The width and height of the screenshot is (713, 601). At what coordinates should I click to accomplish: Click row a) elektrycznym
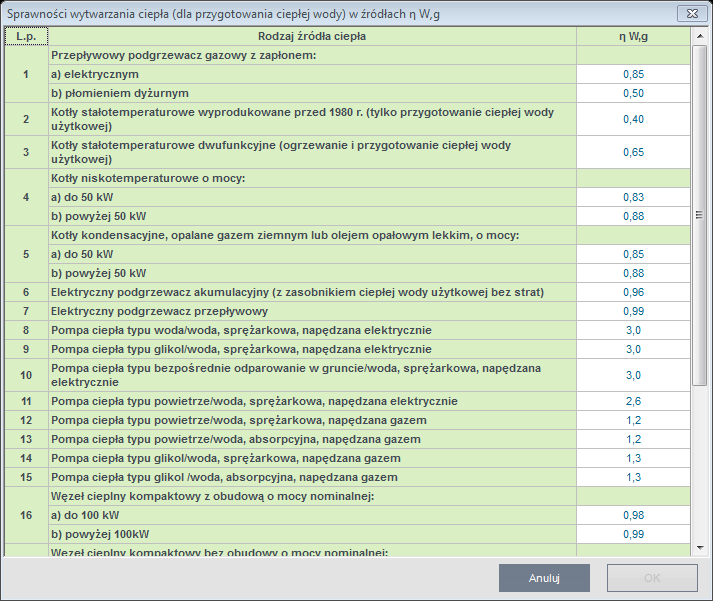click(x=312, y=74)
